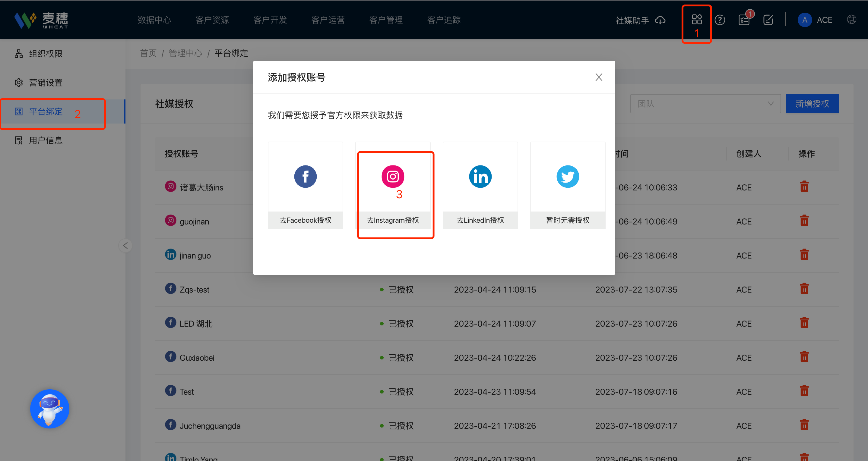This screenshot has height=461, width=868.
Task: Click the 创建人 column header
Action: pyautogui.click(x=749, y=154)
